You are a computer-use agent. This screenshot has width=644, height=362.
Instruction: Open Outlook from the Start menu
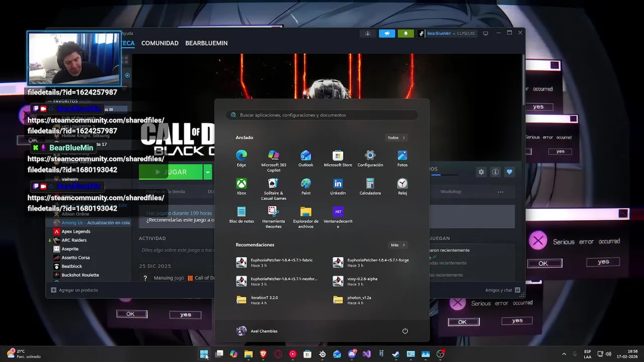pos(306,159)
